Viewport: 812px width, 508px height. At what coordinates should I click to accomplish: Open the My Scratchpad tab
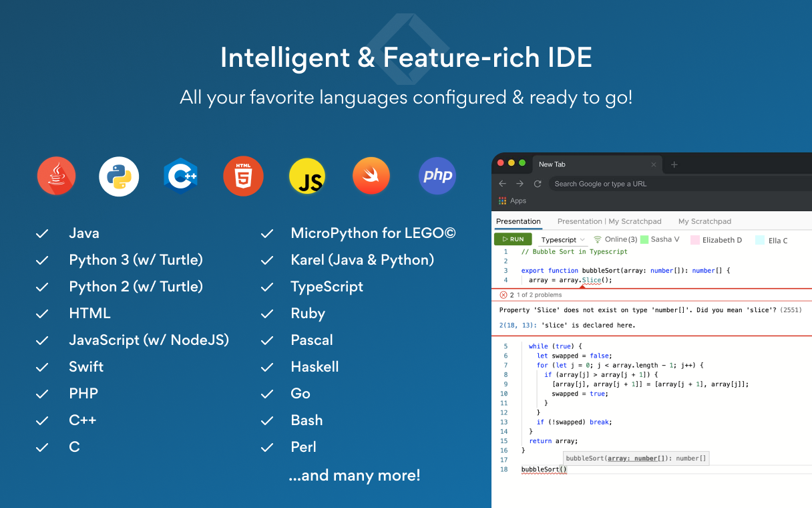click(704, 221)
